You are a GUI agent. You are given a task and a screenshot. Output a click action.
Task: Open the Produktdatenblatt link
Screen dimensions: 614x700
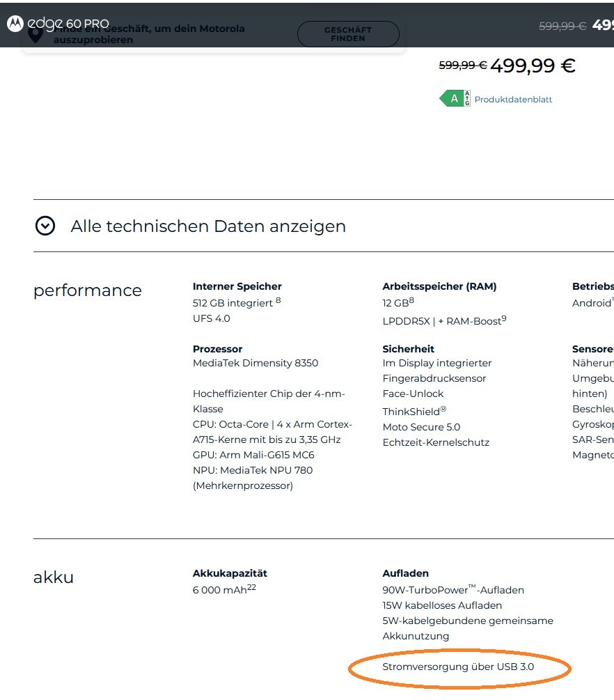tap(513, 100)
